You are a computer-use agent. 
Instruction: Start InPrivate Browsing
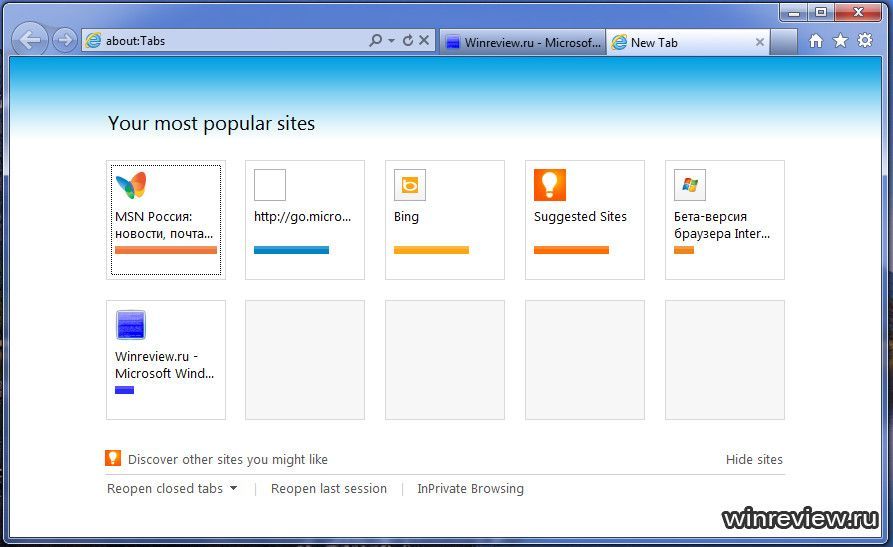point(470,489)
